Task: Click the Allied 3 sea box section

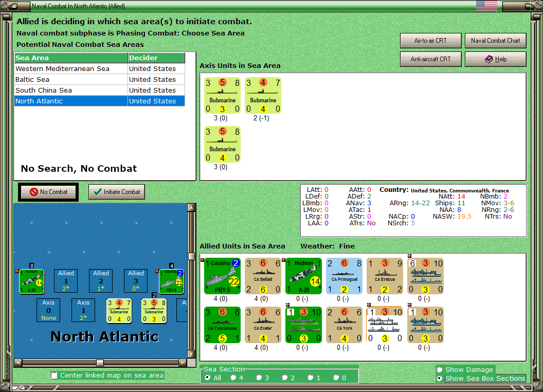Action: point(136,281)
